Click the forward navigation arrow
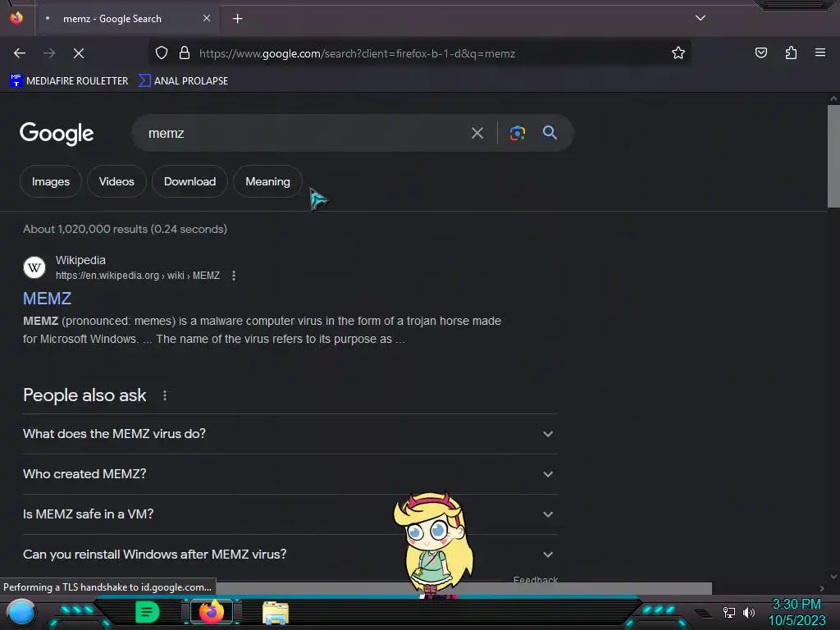 (49, 53)
